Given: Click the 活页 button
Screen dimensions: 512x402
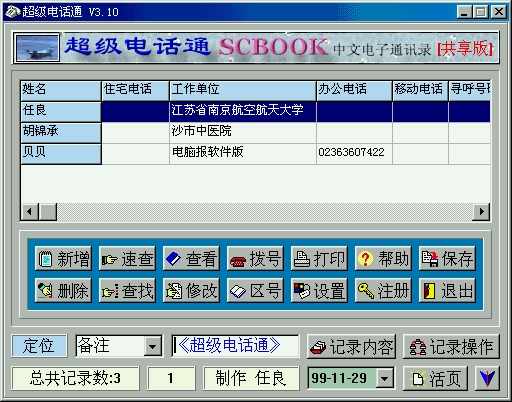Looking at the screenshot, I should (436, 378).
